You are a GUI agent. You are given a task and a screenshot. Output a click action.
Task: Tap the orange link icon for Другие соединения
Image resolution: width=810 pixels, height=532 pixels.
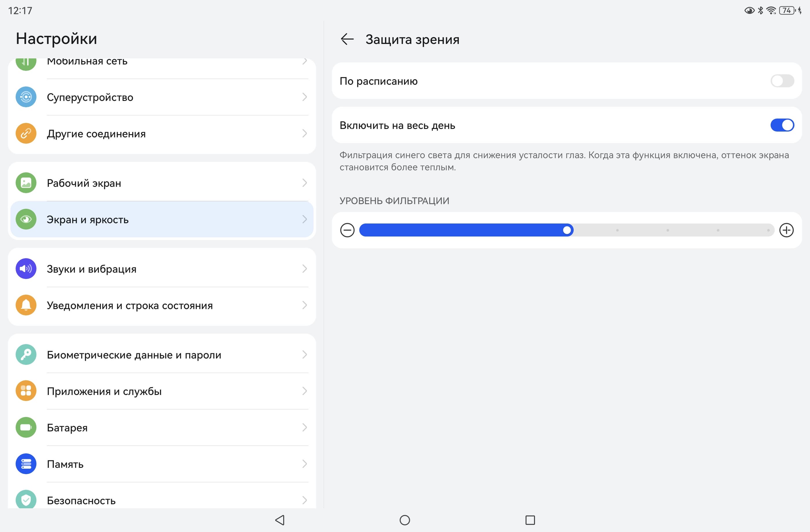coord(26,133)
